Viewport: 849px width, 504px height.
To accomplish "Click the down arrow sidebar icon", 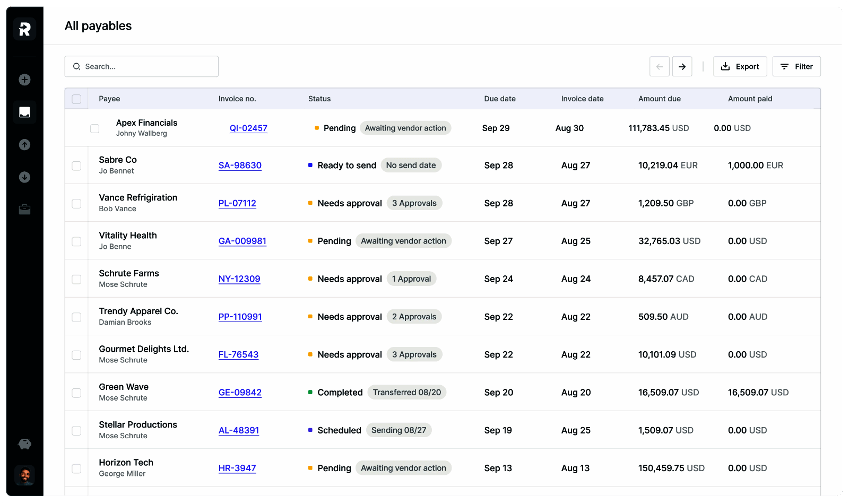I will (24, 177).
